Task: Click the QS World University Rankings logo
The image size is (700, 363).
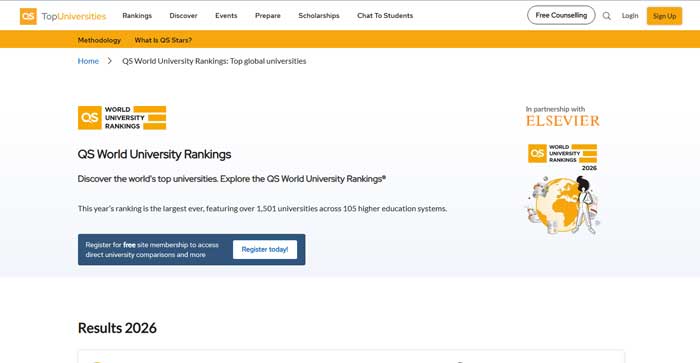Action: 122,118
